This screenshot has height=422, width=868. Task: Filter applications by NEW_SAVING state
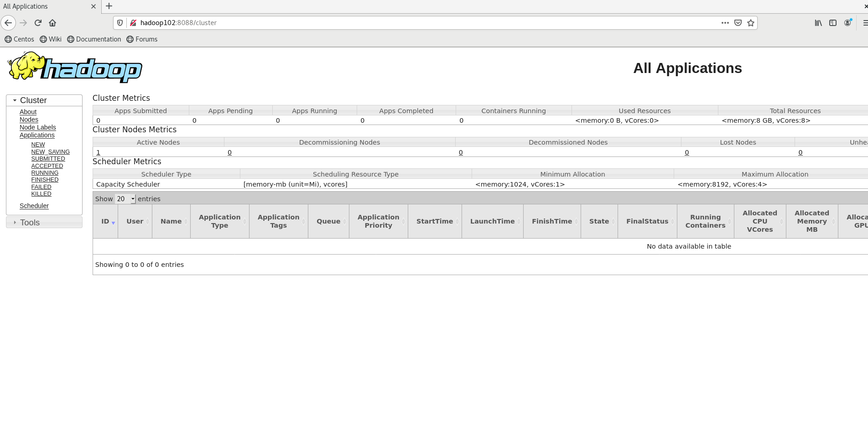(x=50, y=152)
